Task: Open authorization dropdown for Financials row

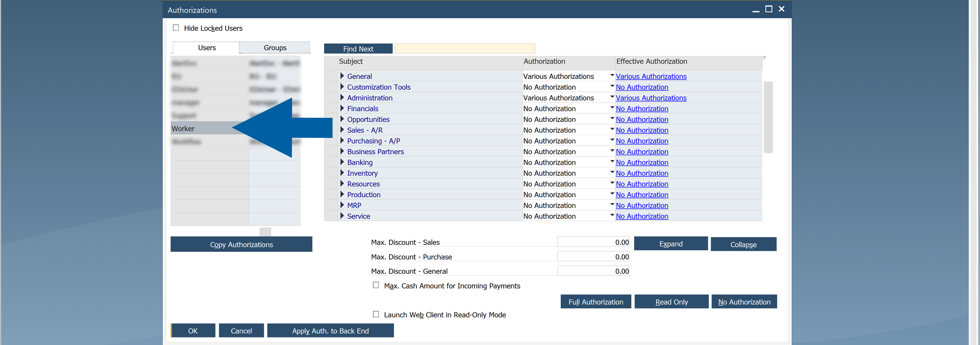Action: [x=612, y=108]
